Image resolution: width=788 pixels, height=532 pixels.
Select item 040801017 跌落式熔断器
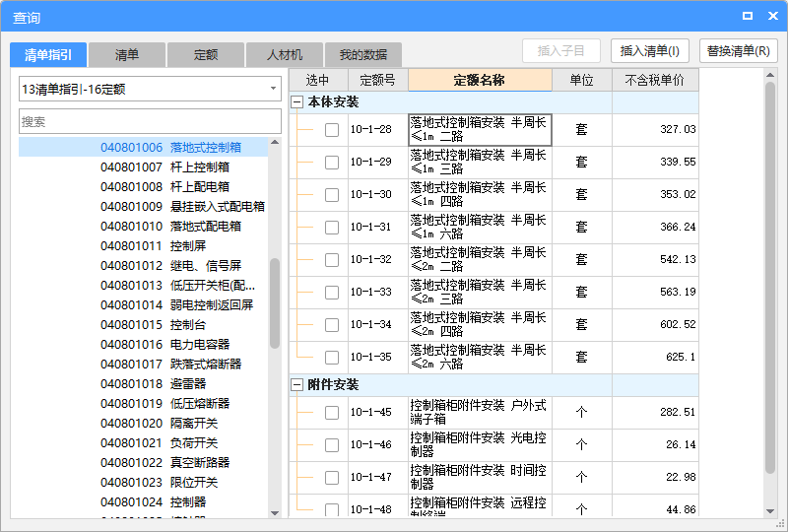[x=143, y=365]
